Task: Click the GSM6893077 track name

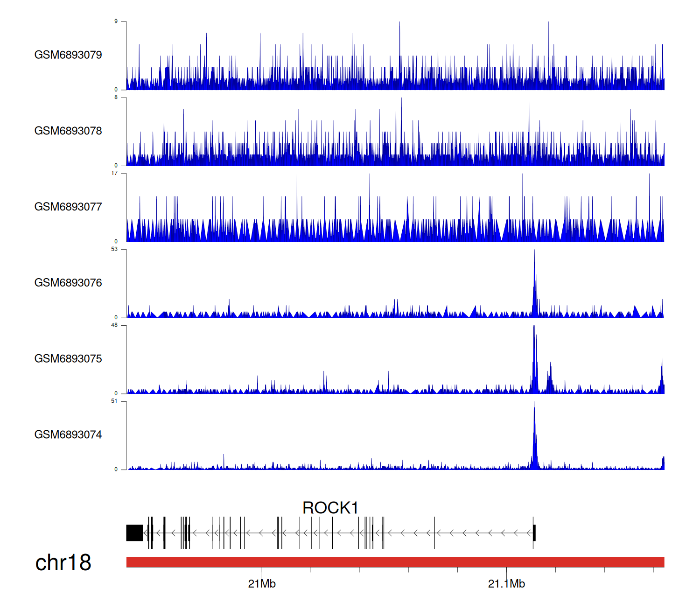Action: (x=68, y=207)
